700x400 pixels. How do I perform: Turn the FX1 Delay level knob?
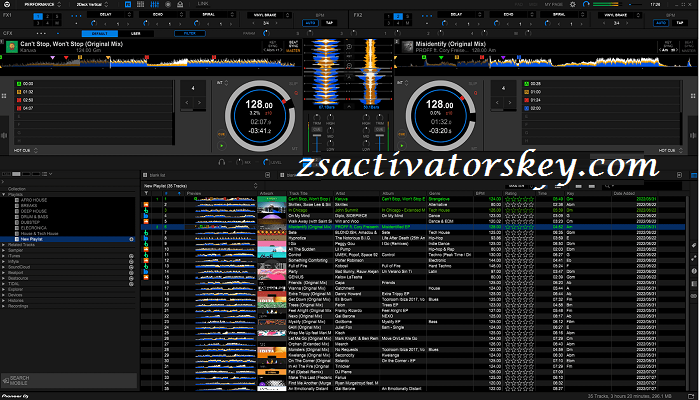[x=93, y=23]
